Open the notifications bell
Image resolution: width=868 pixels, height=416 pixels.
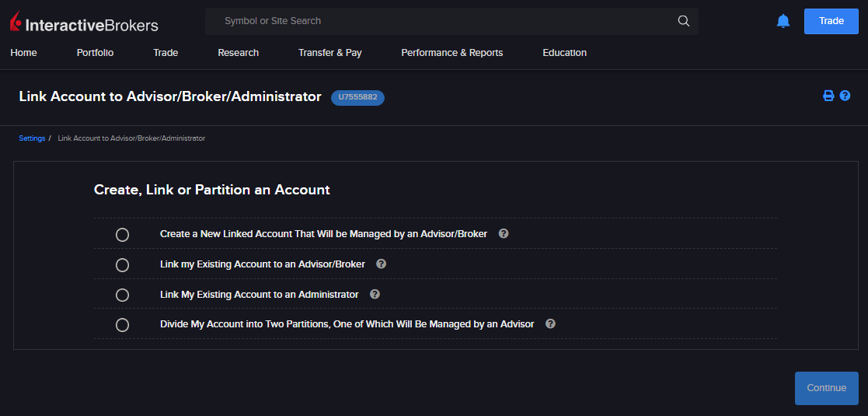point(783,21)
